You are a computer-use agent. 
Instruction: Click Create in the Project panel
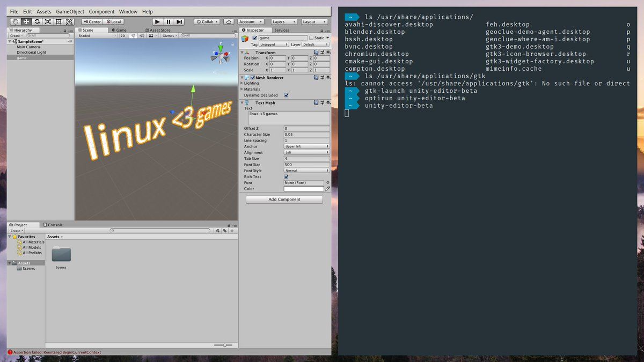(x=16, y=231)
